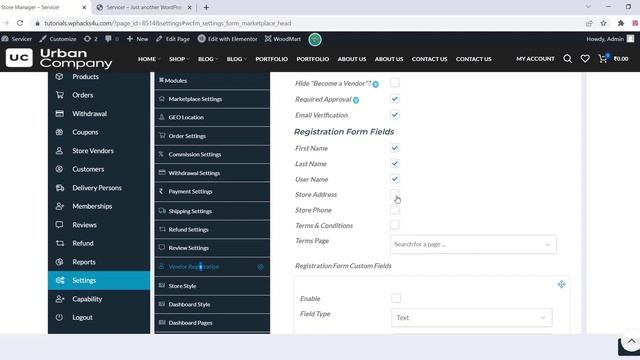The width and height of the screenshot is (640, 360).
Task: Uncheck the Required Approval checkbox
Action: (395, 99)
